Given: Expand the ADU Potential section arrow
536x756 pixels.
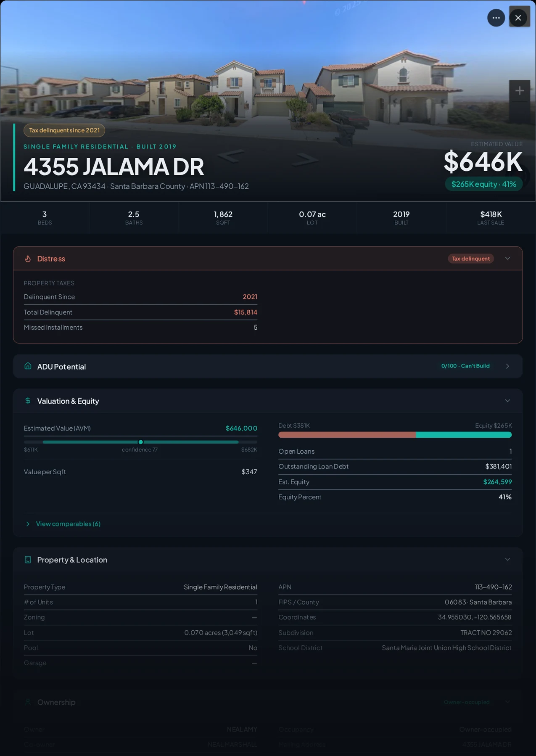Looking at the screenshot, I should coord(507,366).
